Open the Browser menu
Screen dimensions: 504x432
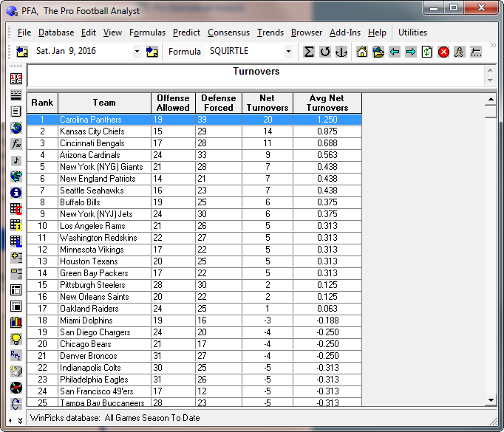307,32
